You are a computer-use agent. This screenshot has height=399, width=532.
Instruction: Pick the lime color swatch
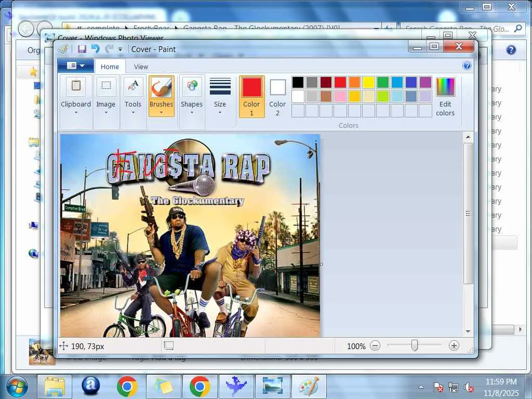tap(383, 96)
